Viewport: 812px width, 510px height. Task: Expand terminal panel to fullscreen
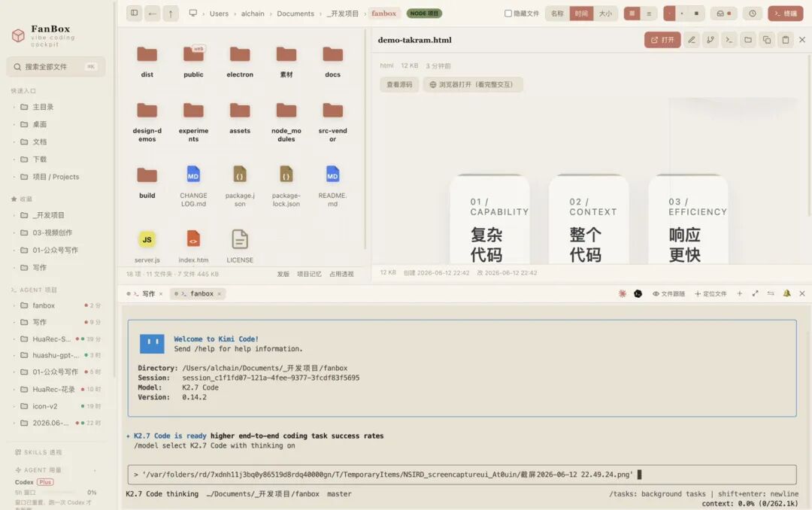click(755, 293)
